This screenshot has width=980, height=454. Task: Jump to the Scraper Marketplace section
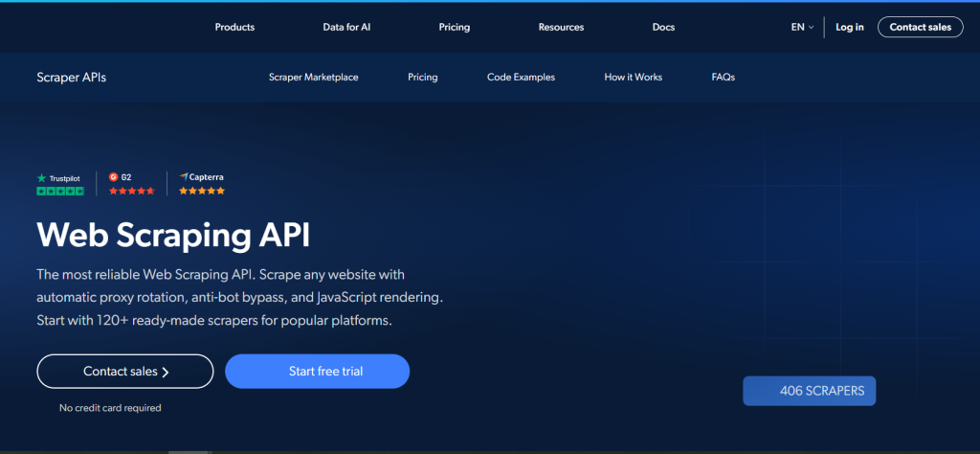[x=313, y=77]
